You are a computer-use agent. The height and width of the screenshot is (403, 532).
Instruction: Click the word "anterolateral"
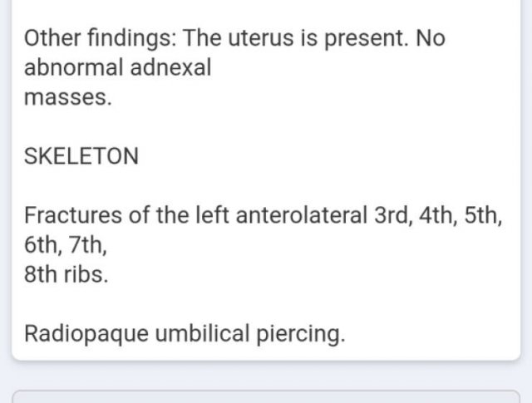tap(300, 216)
